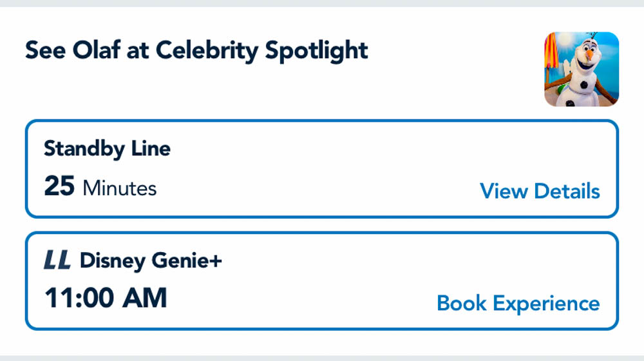Click empty area of Standby Line card
The height and width of the screenshot is (361, 644).
coord(322,168)
